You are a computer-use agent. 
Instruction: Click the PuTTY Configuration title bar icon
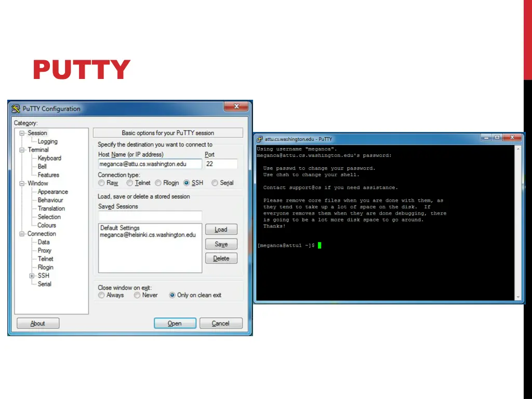tap(16, 109)
